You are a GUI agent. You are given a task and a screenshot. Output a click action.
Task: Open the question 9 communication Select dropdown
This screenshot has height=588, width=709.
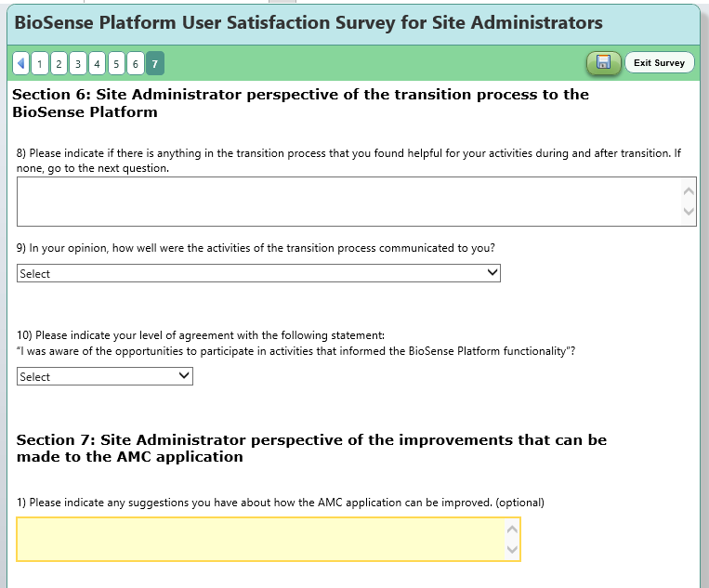point(258,273)
